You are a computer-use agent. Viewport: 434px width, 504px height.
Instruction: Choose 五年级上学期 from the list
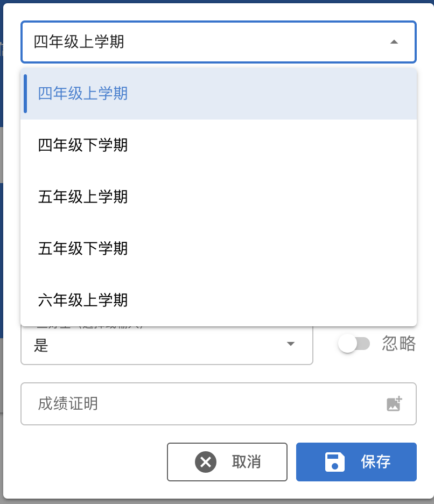[219, 197]
